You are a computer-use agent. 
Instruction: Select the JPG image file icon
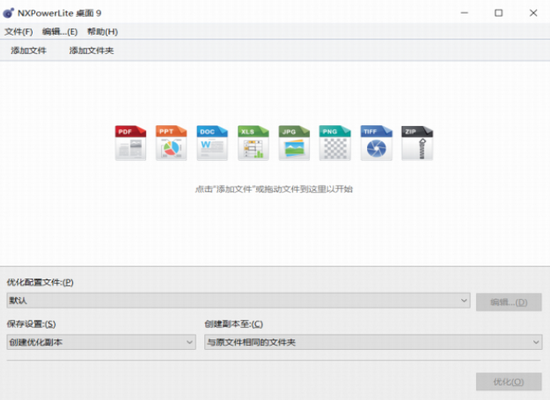point(294,143)
